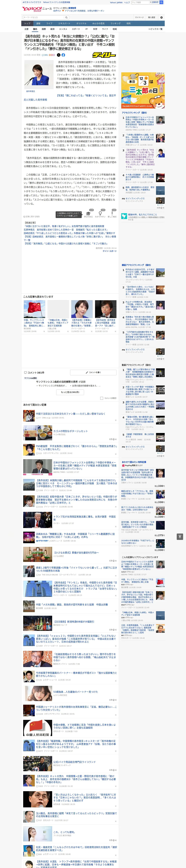The width and height of the screenshot is (186, 868).
Task: Click もっと見る(381件) button
Action: (70, 392)
